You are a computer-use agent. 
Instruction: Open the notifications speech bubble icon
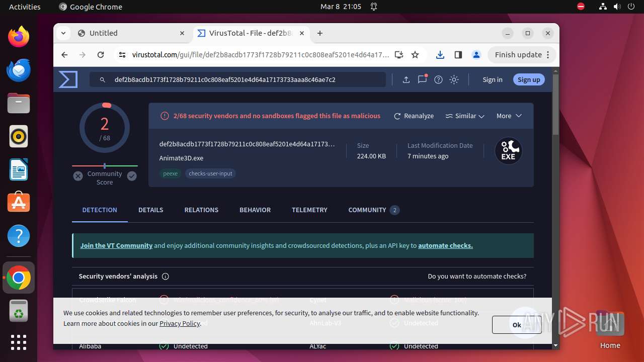[422, 79]
